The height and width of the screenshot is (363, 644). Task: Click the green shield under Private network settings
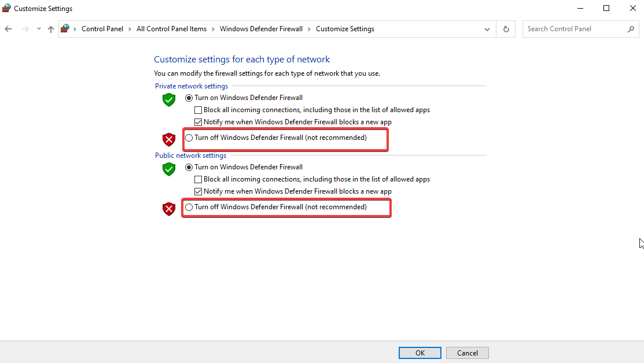tap(168, 99)
